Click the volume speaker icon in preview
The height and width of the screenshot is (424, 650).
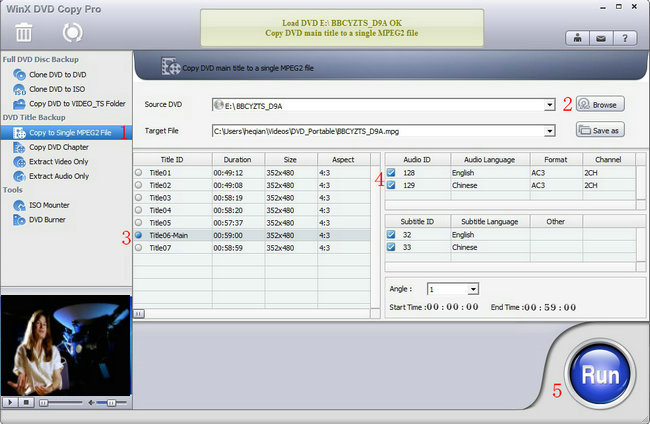91,402
